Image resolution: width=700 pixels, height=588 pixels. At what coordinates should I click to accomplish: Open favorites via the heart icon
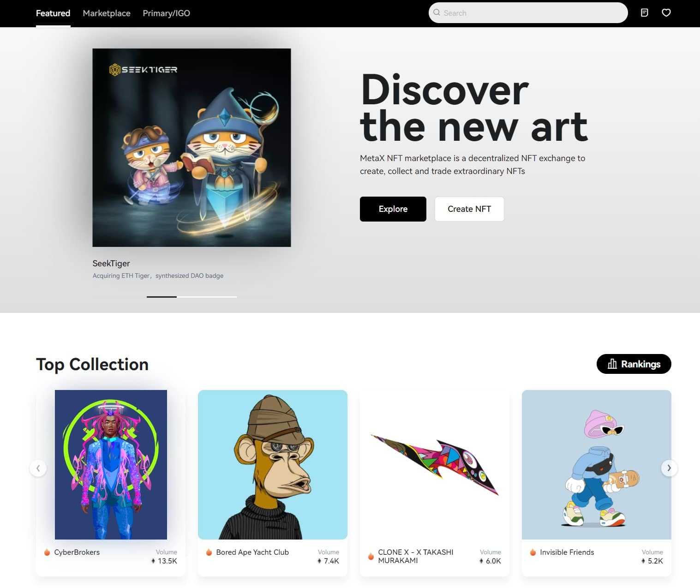point(666,13)
